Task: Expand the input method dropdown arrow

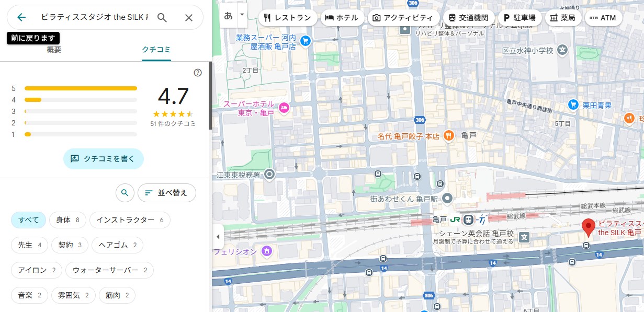Action: coord(242,15)
